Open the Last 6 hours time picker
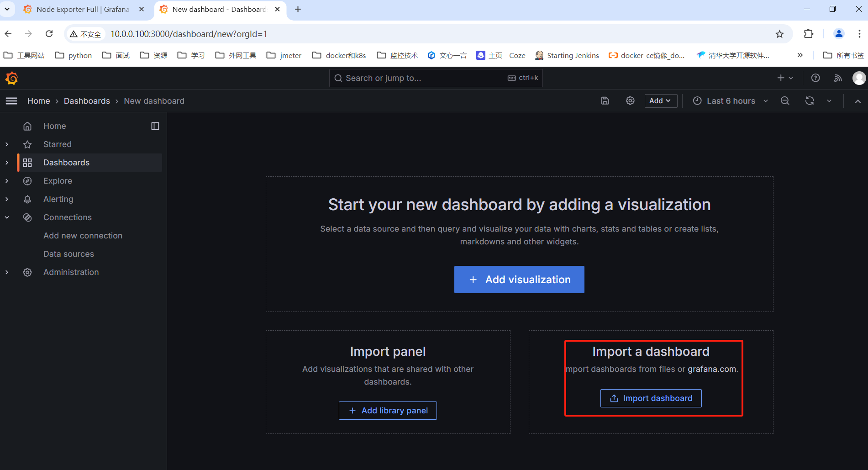 coord(731,101)
